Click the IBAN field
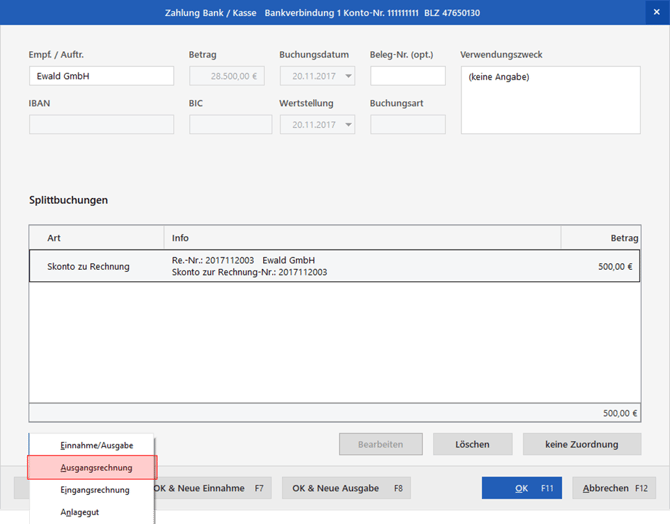 [101, 125]
